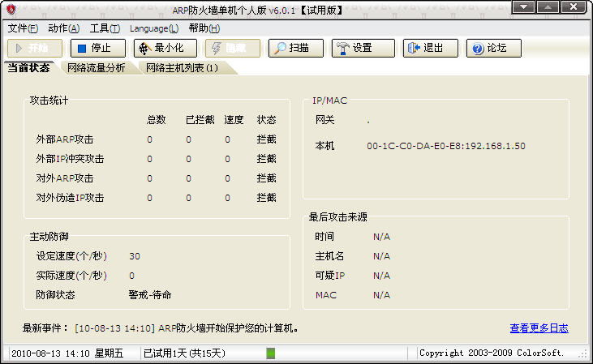Switch to the 网络流量分析 tab
The image size is (593, 364).
tap(96, 67)
